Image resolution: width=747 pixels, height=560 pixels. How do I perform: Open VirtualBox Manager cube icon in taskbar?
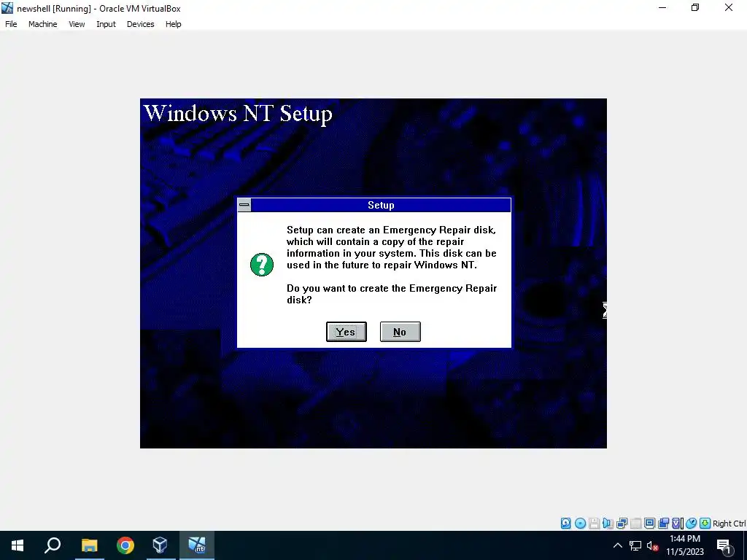coord(160,545)
